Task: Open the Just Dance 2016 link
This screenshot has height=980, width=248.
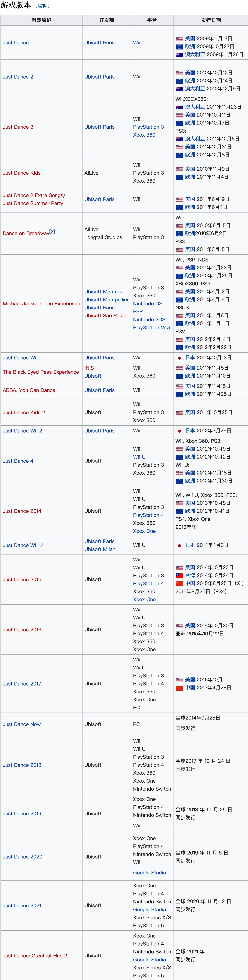Action: pos(22,630)
